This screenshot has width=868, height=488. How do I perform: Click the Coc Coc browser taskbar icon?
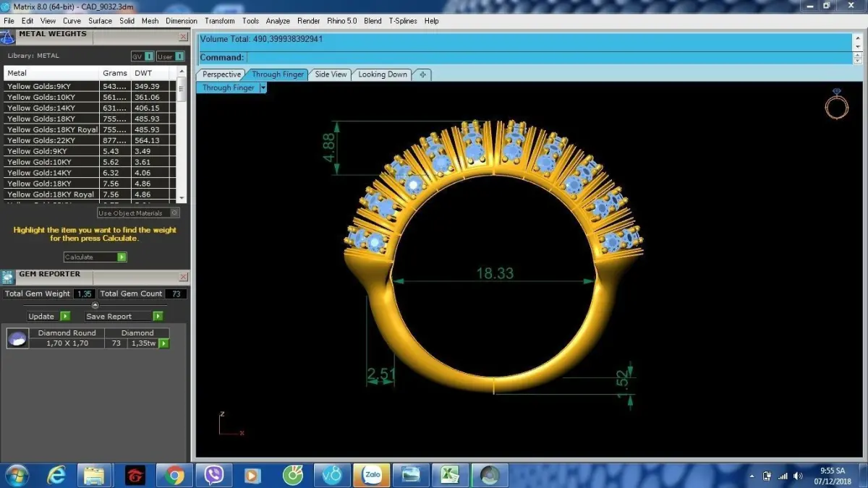(292, 475)
